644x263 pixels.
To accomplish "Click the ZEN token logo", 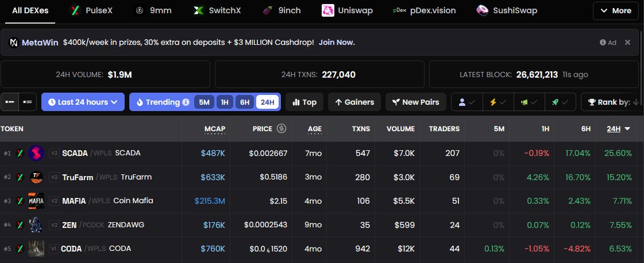I will [36, 224].
